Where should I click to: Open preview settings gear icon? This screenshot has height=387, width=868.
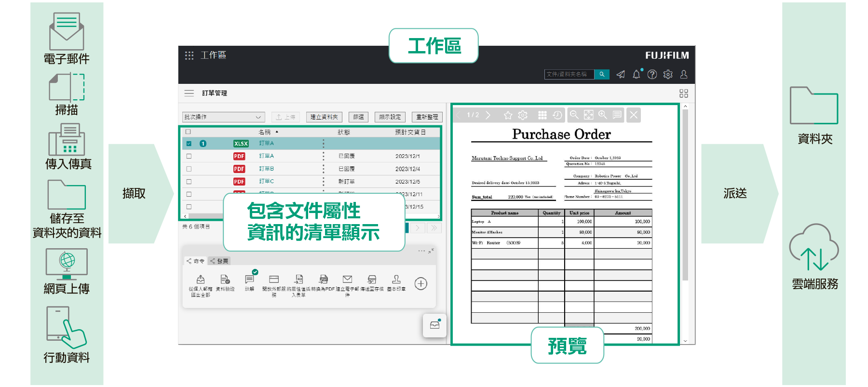[523, 115]
